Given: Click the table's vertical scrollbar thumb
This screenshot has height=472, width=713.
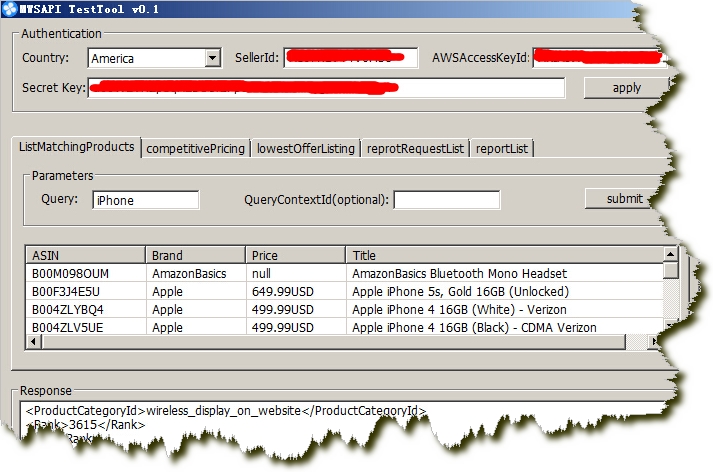Looking at the screenshot, I should point(670,271).
